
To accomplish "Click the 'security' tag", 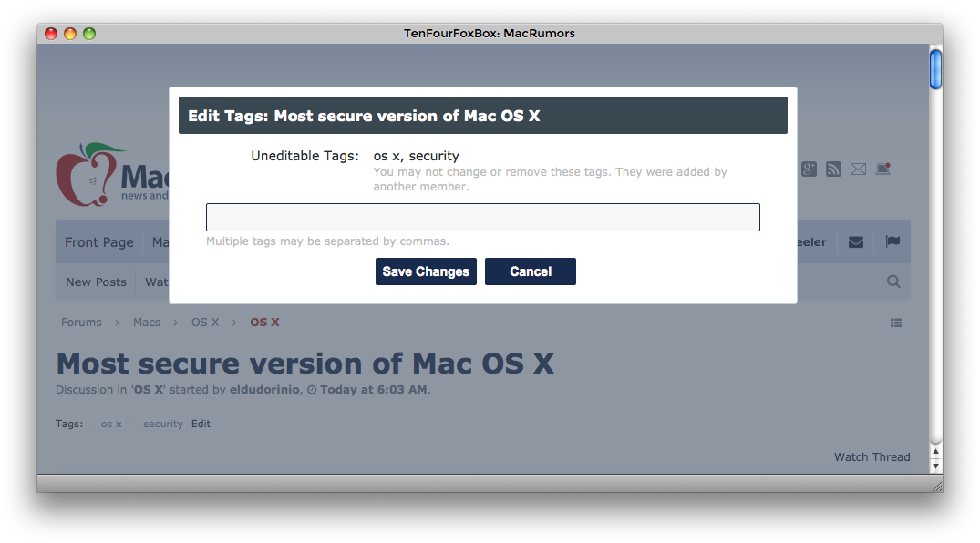I will tap(162, 424).
